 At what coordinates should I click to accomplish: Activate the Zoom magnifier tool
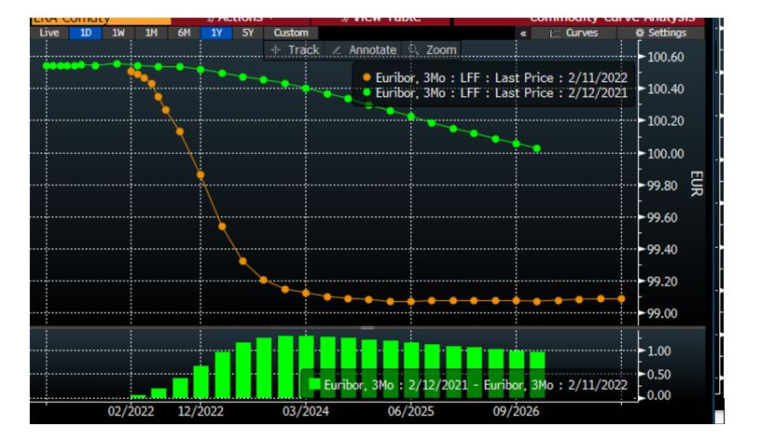[x=432, y=50]
